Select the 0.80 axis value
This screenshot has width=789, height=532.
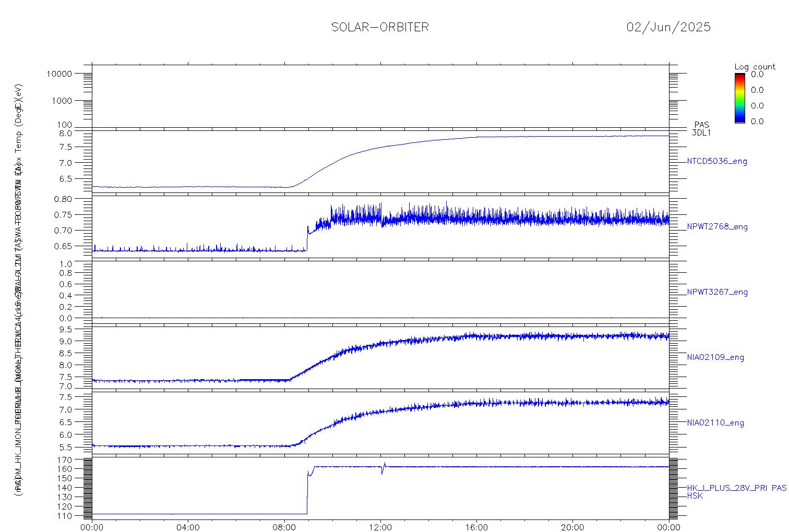pos(63,199)
